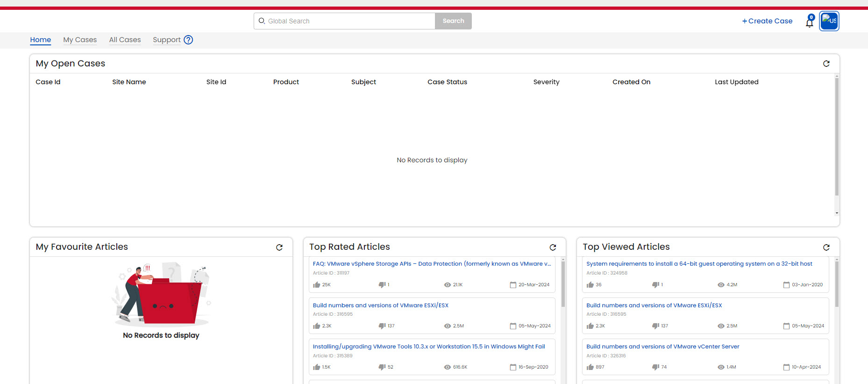
Task: Click the Site Name column header
Action: (129, 82)
